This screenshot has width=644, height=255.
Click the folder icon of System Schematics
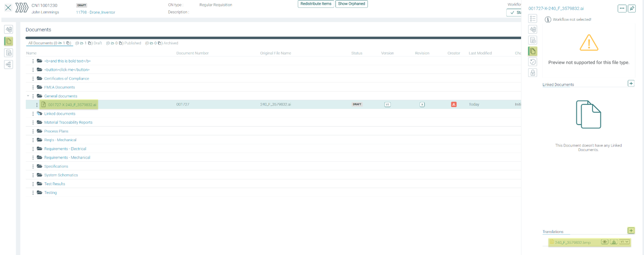(39, 175)
